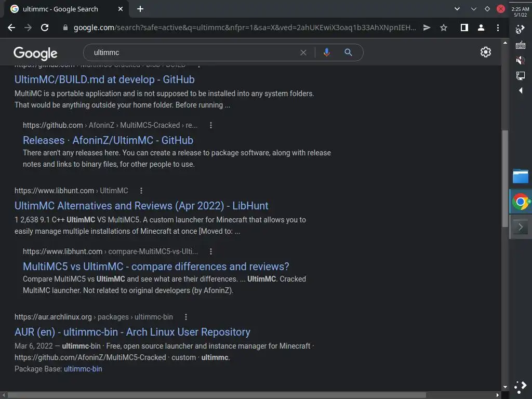This screenshot has height=399, width=532.
Task: Reload the Google search page
Action: coord(45,28)
